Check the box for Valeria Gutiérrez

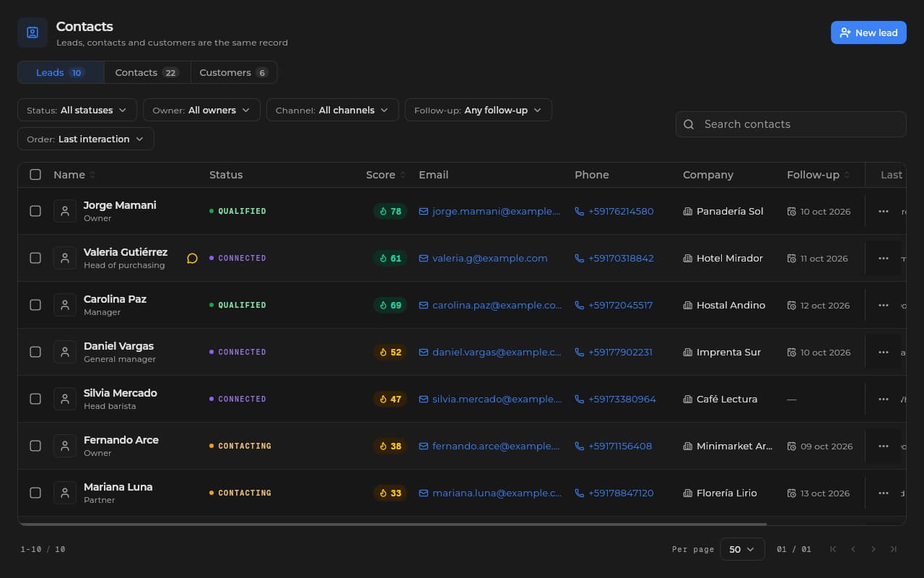(35, 258)
